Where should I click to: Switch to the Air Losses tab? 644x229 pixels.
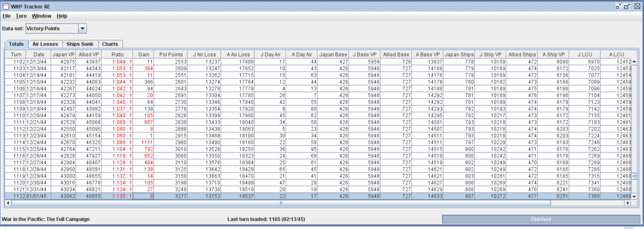click(x=45, y=44)
